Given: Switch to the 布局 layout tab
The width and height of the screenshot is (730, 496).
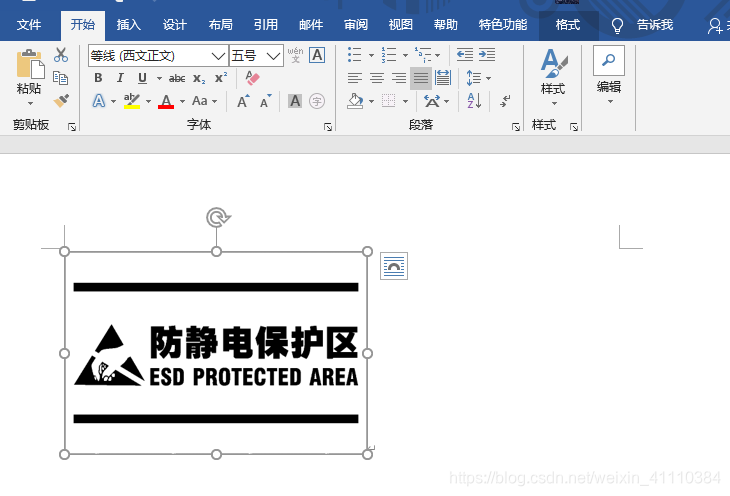Looking at the screenshot, I should pos(221,24).
